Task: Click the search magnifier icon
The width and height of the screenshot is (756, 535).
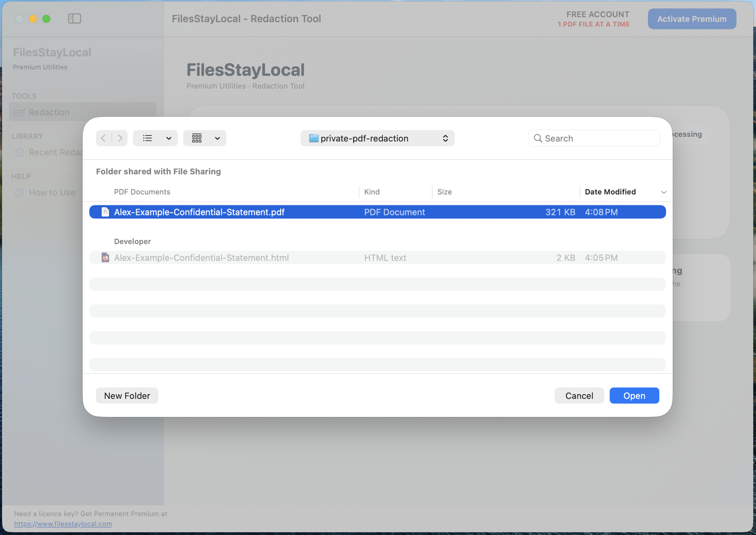Action: 538,138
